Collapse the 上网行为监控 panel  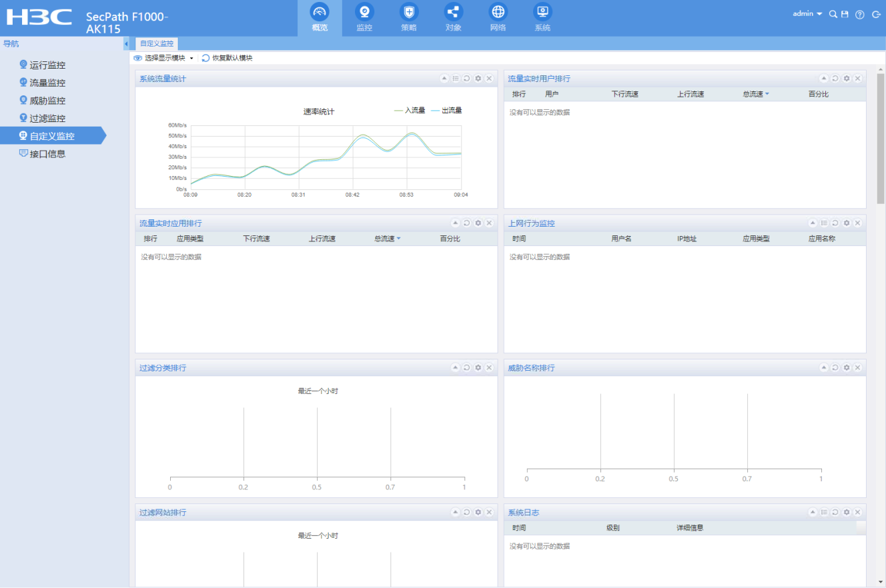coord(813,223)
